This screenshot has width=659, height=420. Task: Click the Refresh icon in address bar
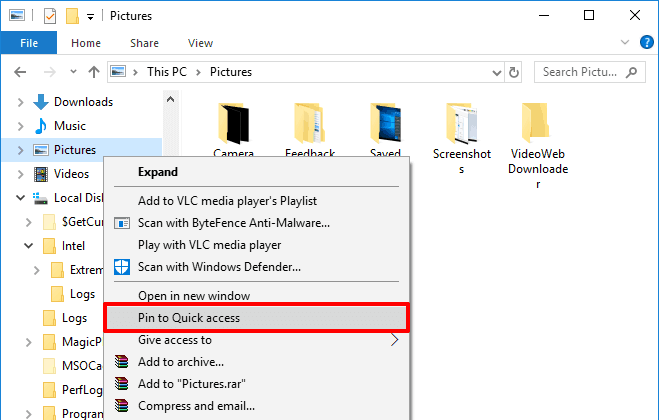513,72
